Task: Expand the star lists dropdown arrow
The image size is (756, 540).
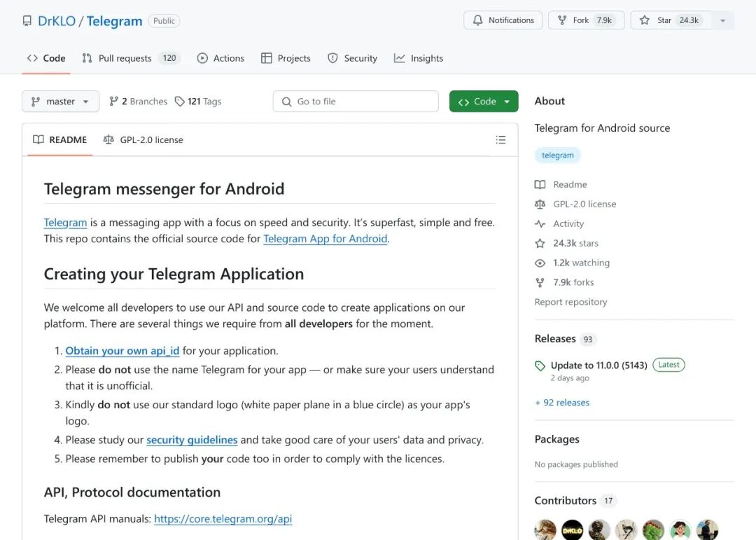Action: 722,20
